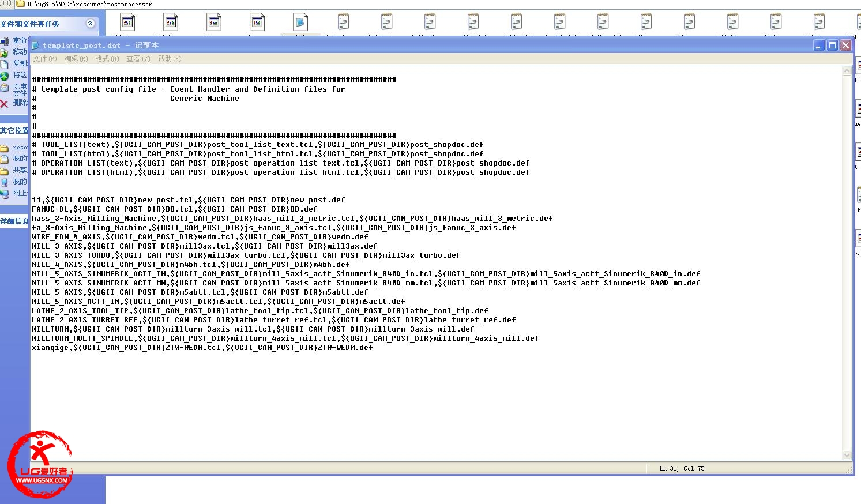The image size is (861, 504).
Task: Open the 文件(F) menu in Notepad
Action: tap(44, 59)
